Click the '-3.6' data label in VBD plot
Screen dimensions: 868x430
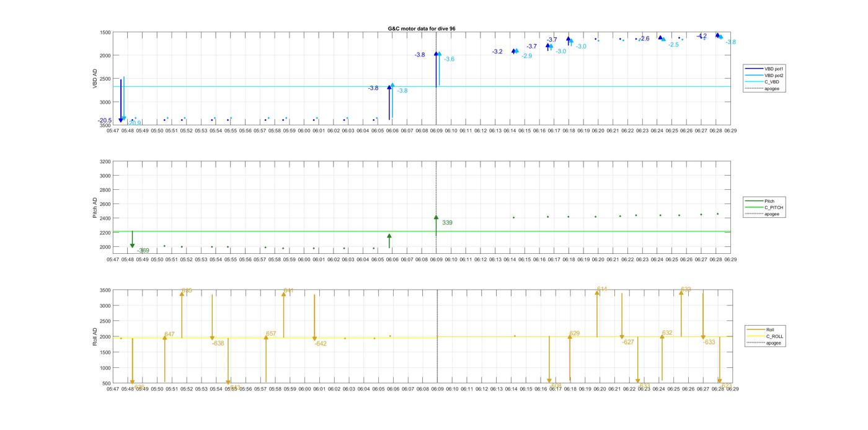coord(449,59)
